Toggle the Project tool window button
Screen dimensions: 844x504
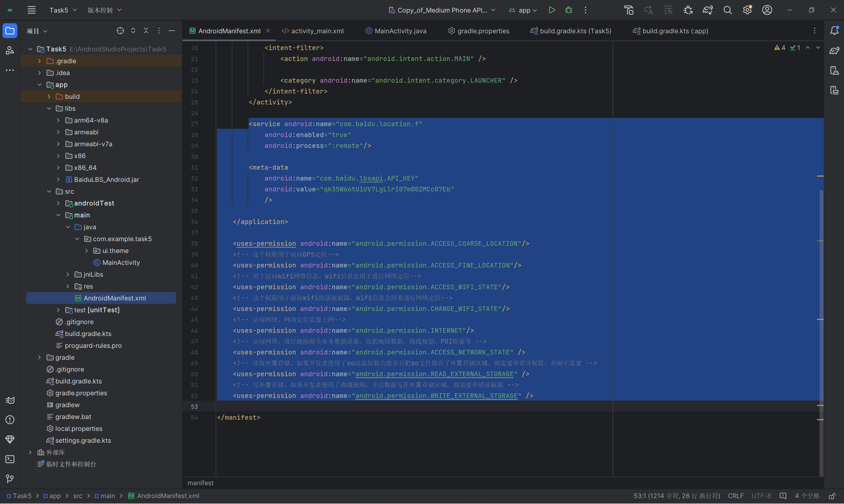(10, 31)
